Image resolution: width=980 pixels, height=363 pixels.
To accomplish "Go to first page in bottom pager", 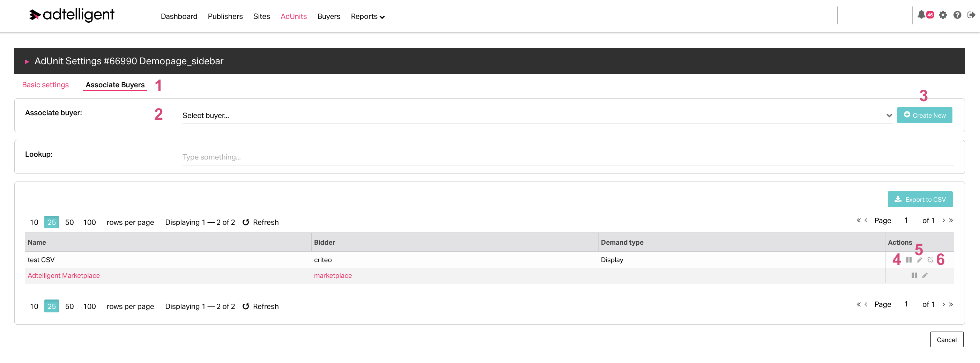I will pos(859,304).
